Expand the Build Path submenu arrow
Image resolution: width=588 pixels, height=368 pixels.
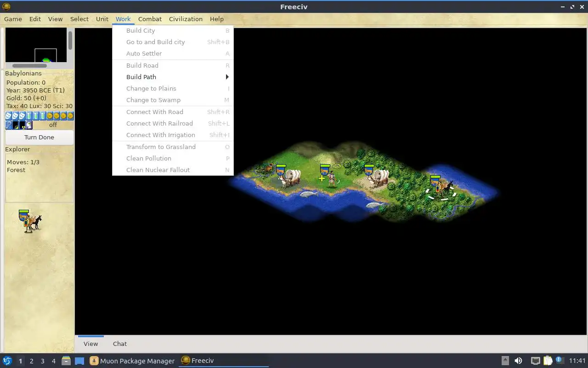[x=227, y=77]
